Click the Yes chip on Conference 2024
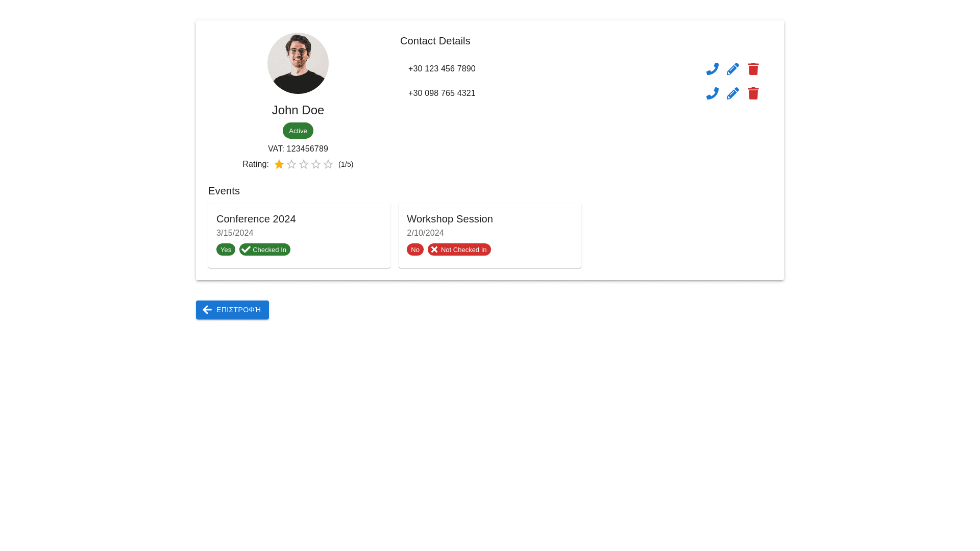This screenshot has width=980, height=551. (226, 249)
